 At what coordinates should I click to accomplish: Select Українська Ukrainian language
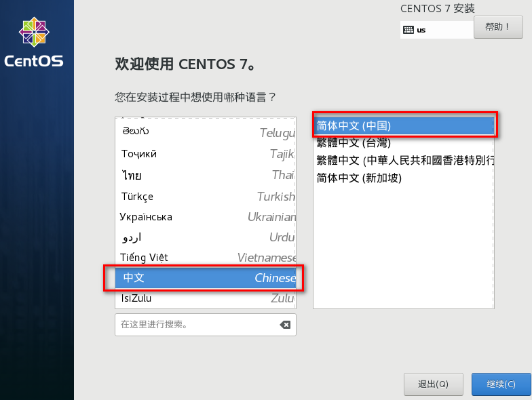205,217
